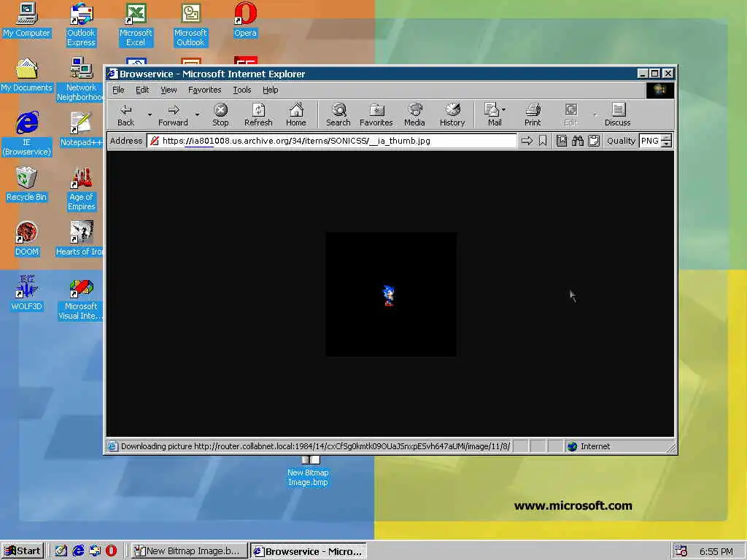
Task: Open the History pane
Action: click(452, 114)
